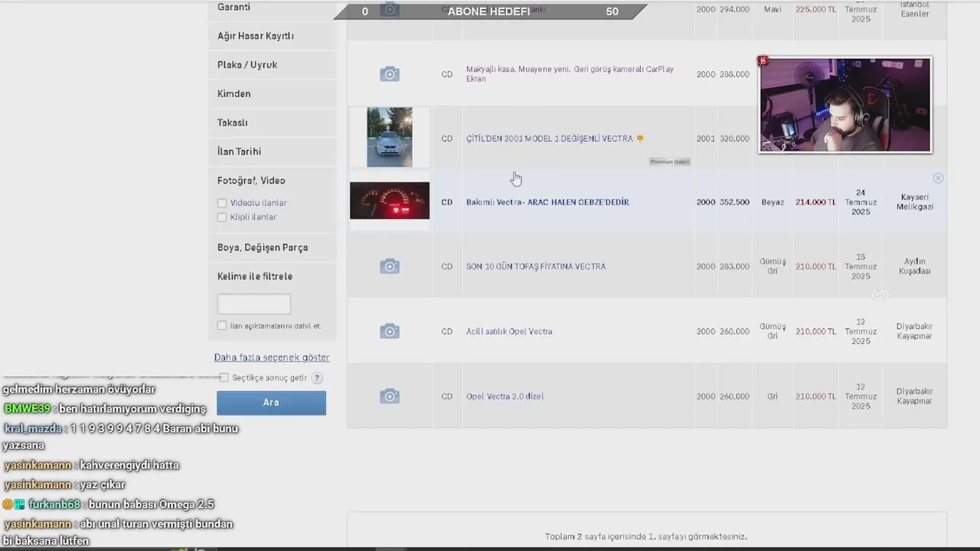
Task: Enable the Klipli ilanlar checkbox
Action: tap(222, 217)
